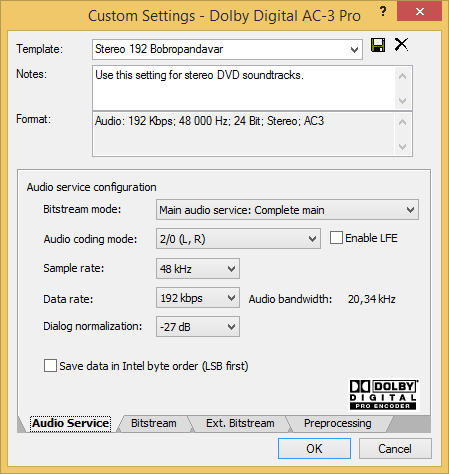Save the template with the floppy disk icon
449x474 pixels.
[x=378, y=45]
